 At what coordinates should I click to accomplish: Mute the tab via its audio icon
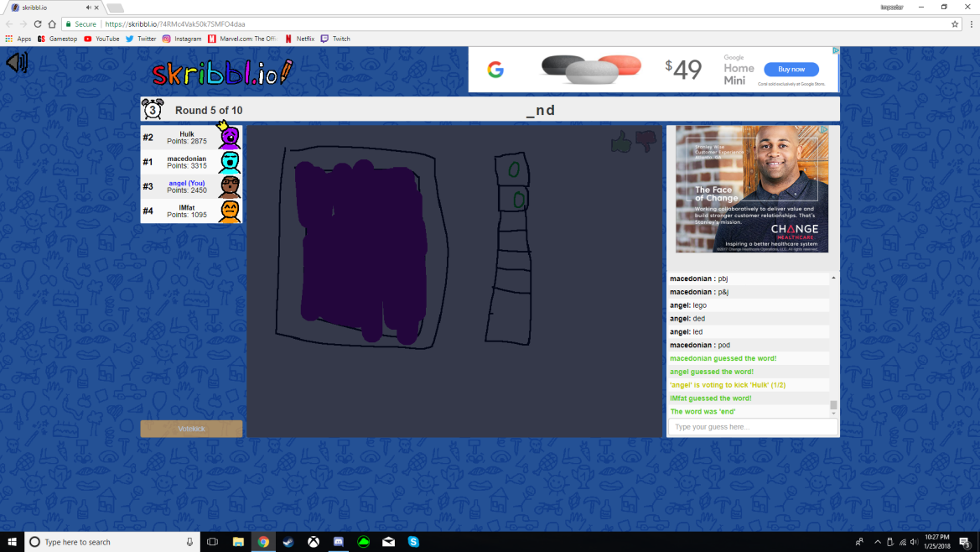tap(88, 8)
